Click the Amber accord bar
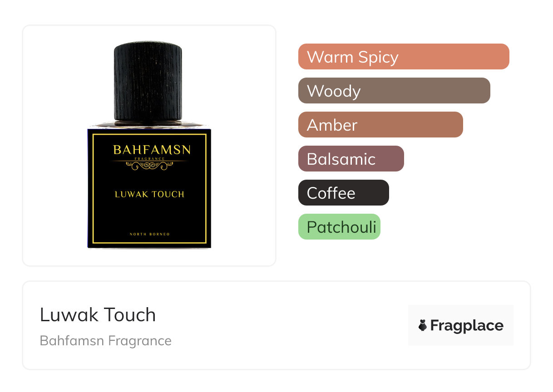The height and width of the screenshot is (392, 553). coord(380,125)
